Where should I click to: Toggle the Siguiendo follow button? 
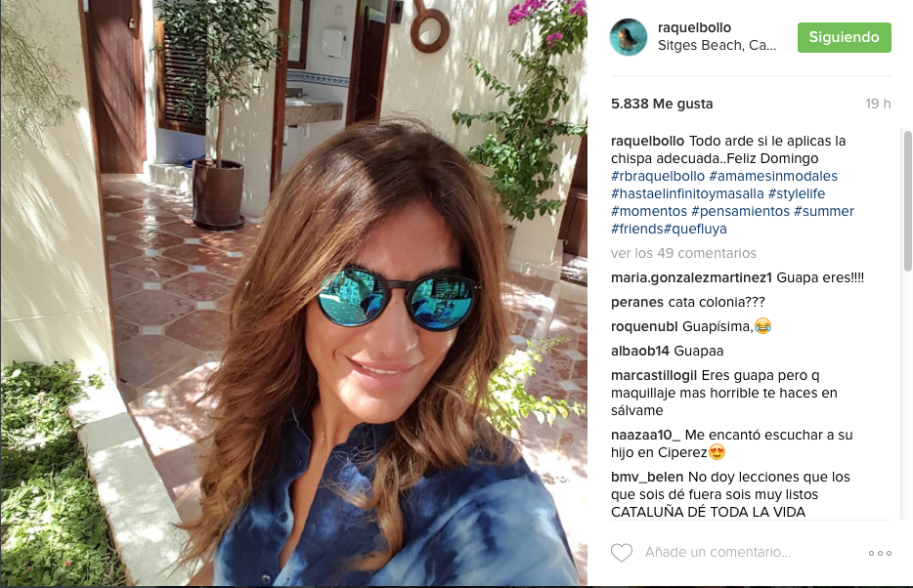click(845, 37)
